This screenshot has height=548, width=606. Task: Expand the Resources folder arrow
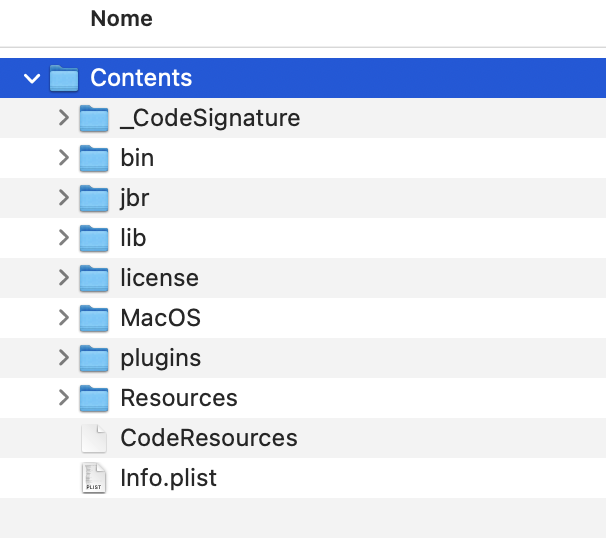(x=64, y=398)
